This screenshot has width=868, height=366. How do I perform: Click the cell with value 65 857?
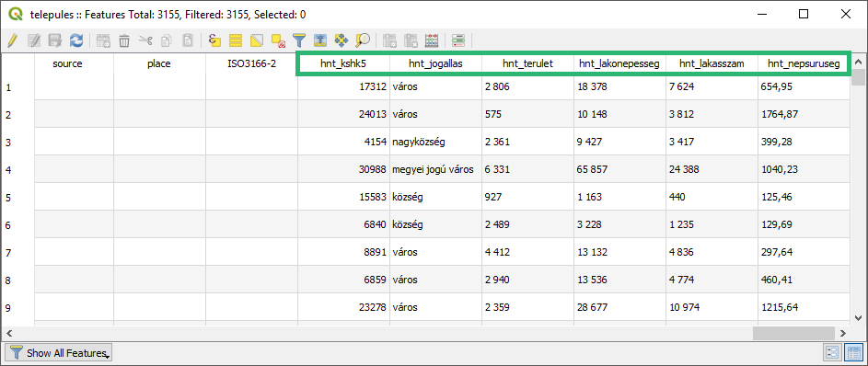[619, 170]
